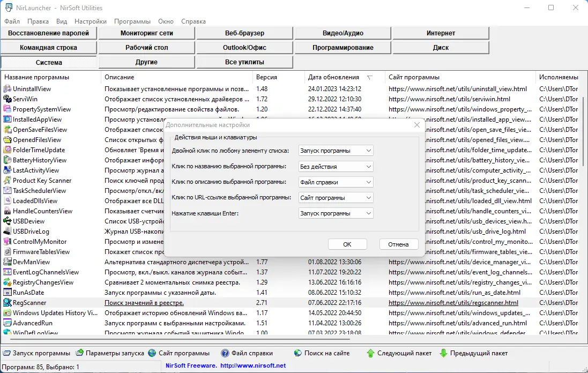Click the RegScanner icon
588x373 pixels.
pyautogui.click(x=7, y=302)
